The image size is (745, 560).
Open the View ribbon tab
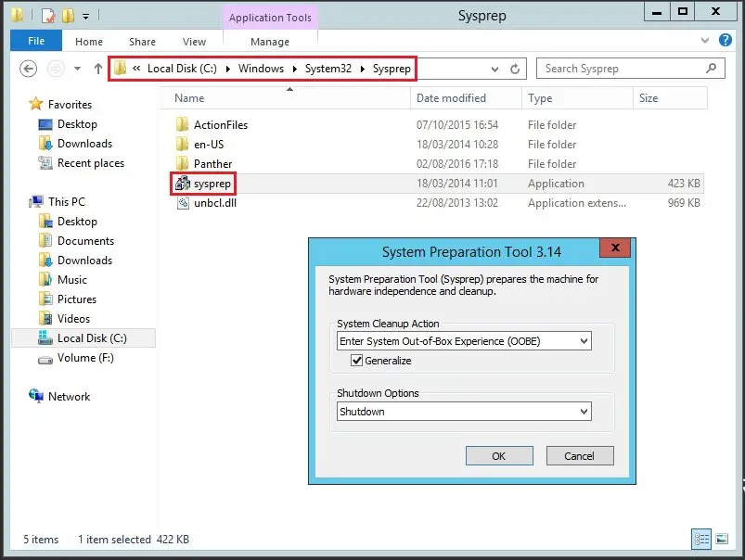pyautogui.click(x=194, y=42)
